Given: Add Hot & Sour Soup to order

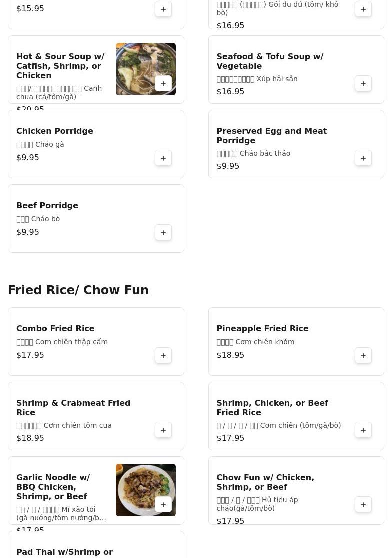Looking at the screenshot, I should [163, 84].
